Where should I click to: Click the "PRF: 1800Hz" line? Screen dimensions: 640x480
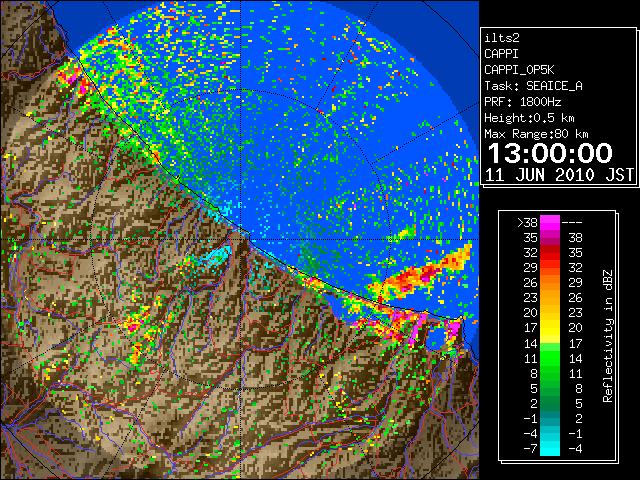[x=522, y=102]
